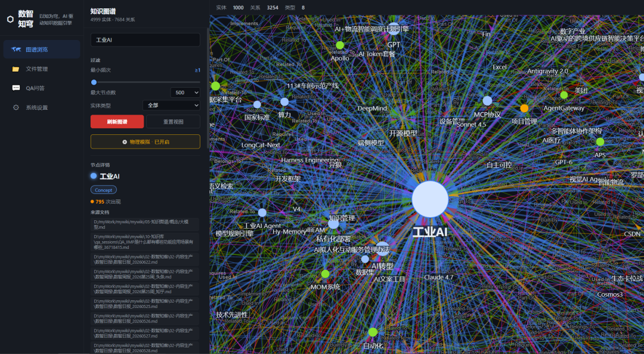Screen dimensions: 644x354
Task: Click the hexagon app logo icon
Action: [x=10, y=19]
